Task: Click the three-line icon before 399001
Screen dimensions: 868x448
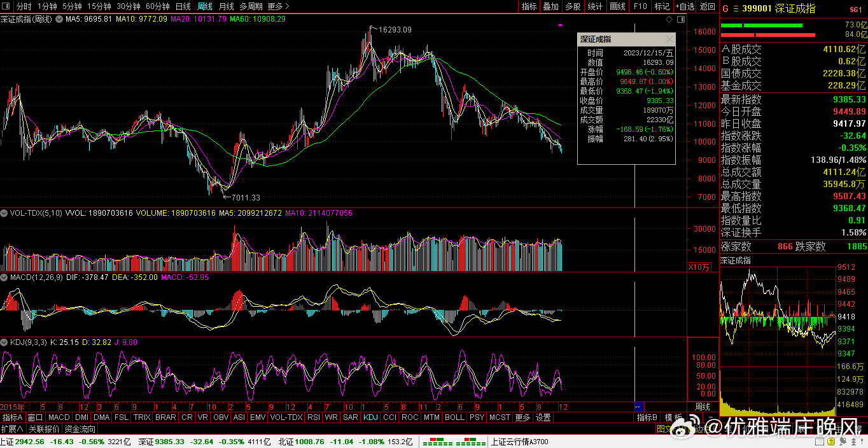Action: (736, 9)
